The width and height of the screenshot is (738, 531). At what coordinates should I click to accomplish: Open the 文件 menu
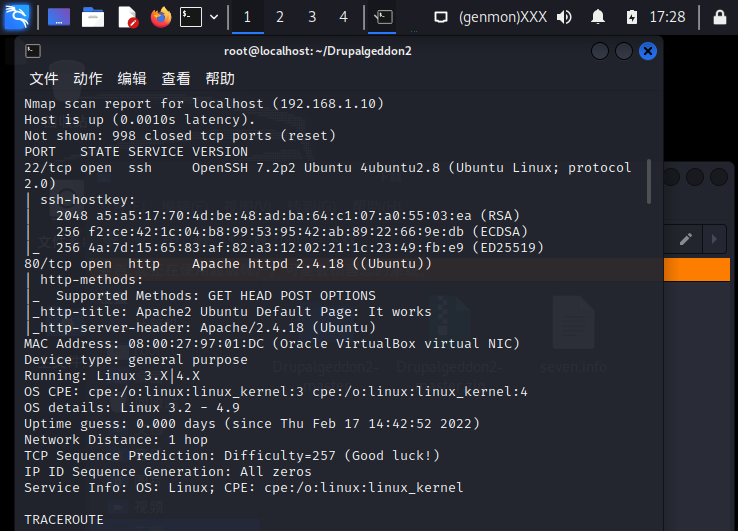(x=44, y=79)
